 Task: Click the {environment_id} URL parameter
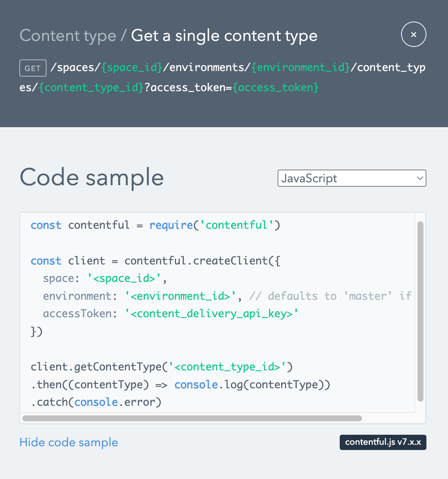point(301,67)
